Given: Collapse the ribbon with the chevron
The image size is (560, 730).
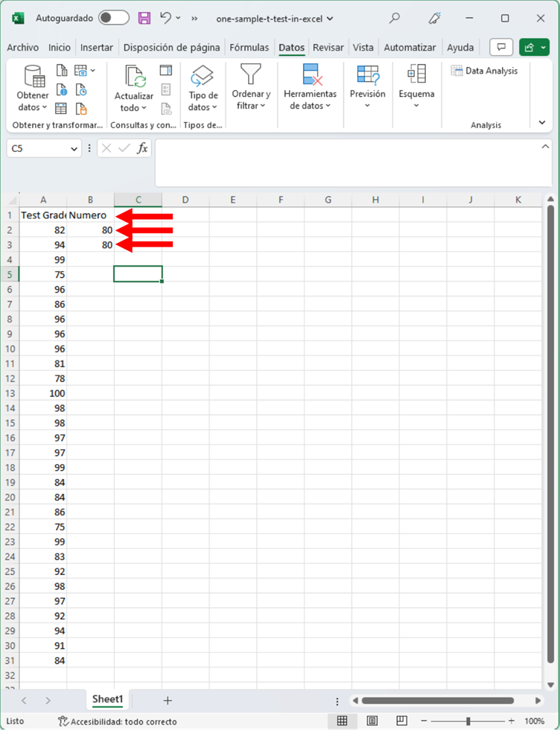Looking at the screenshot, I should [x=541, y=123].
